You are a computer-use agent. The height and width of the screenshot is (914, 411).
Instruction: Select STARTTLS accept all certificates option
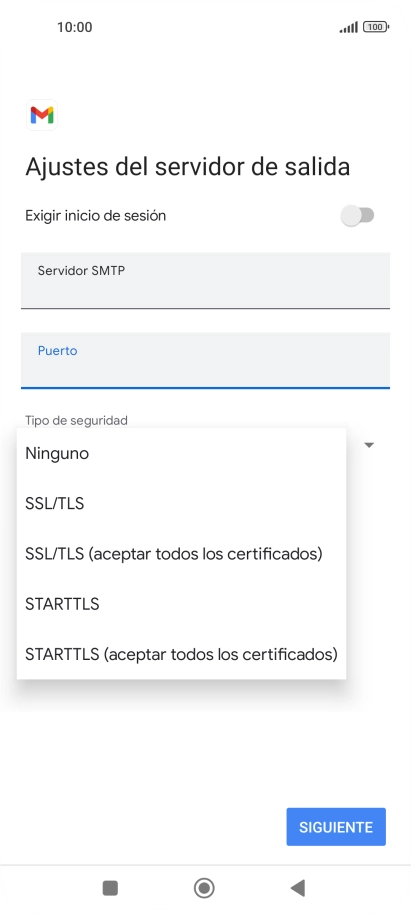pos(181,654)
